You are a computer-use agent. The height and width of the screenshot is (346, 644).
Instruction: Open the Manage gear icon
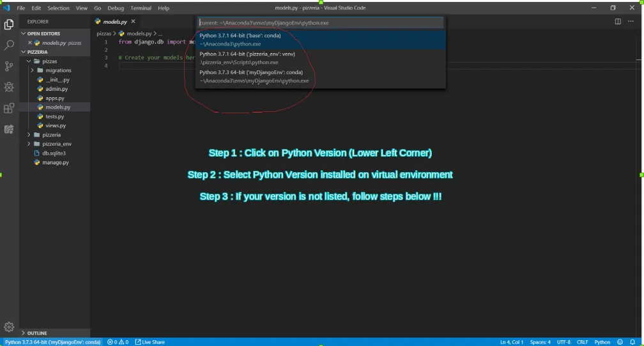coord(9,327)
